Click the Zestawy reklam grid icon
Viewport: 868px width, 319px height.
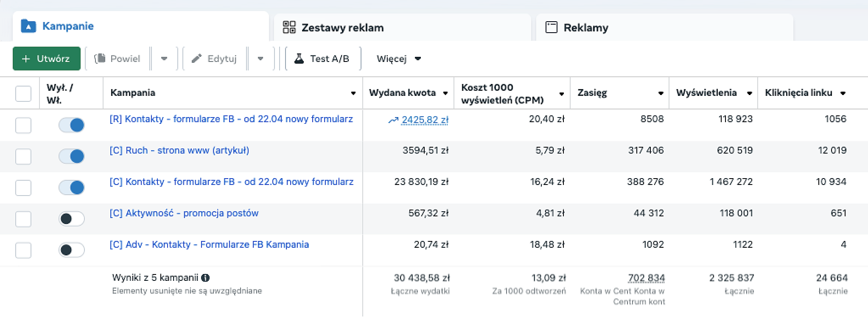[289, 28]
